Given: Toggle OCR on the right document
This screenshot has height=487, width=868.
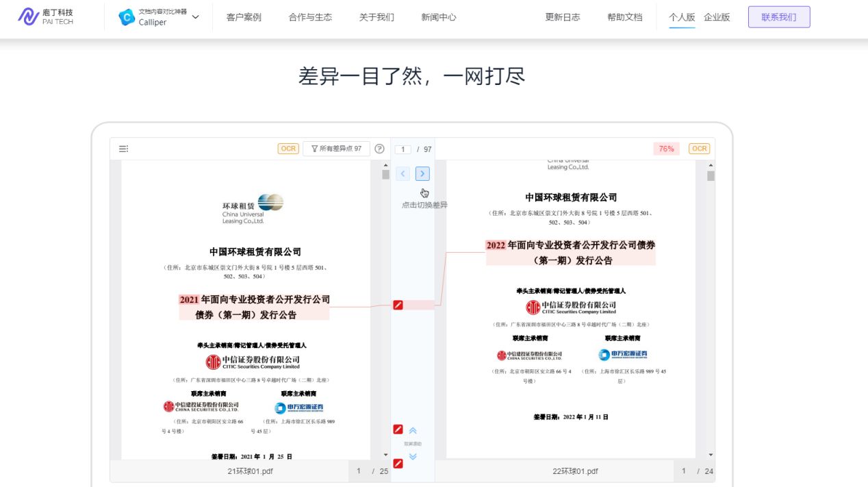Looking at the screenshot, I should [699, 149].
